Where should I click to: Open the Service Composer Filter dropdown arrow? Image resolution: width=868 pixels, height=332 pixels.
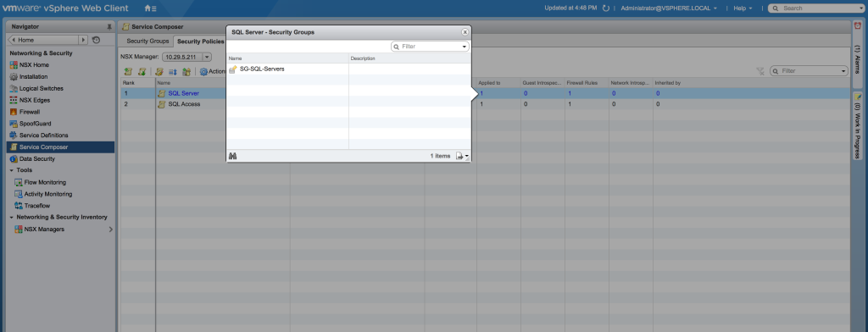843,71
